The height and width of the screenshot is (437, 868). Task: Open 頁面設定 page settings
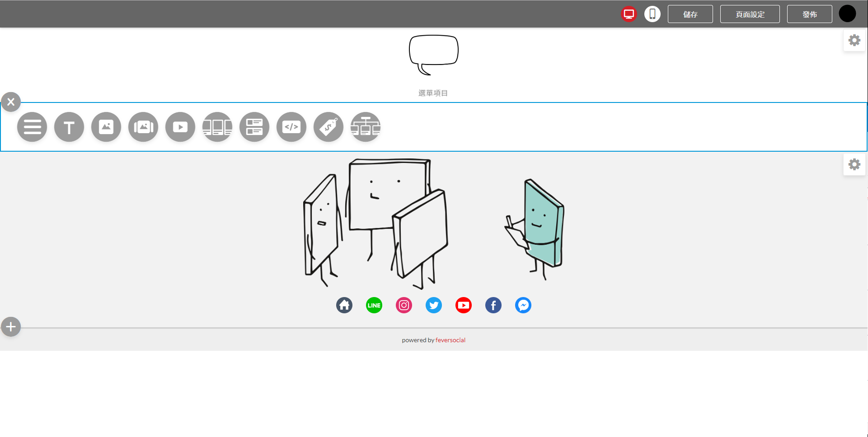750,14
